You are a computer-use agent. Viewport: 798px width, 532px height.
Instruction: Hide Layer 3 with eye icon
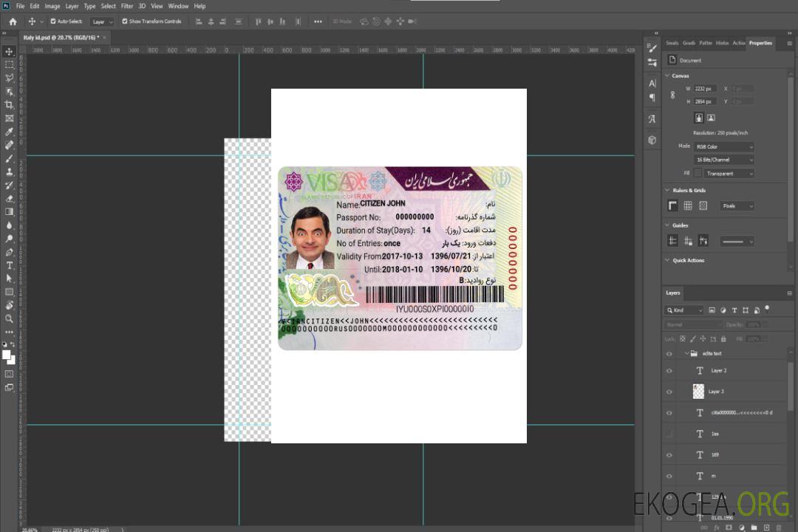tap(669, 392)
